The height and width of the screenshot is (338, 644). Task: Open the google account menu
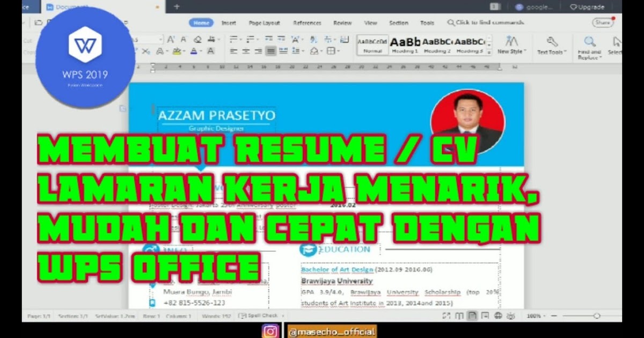(x=534, y=7)
